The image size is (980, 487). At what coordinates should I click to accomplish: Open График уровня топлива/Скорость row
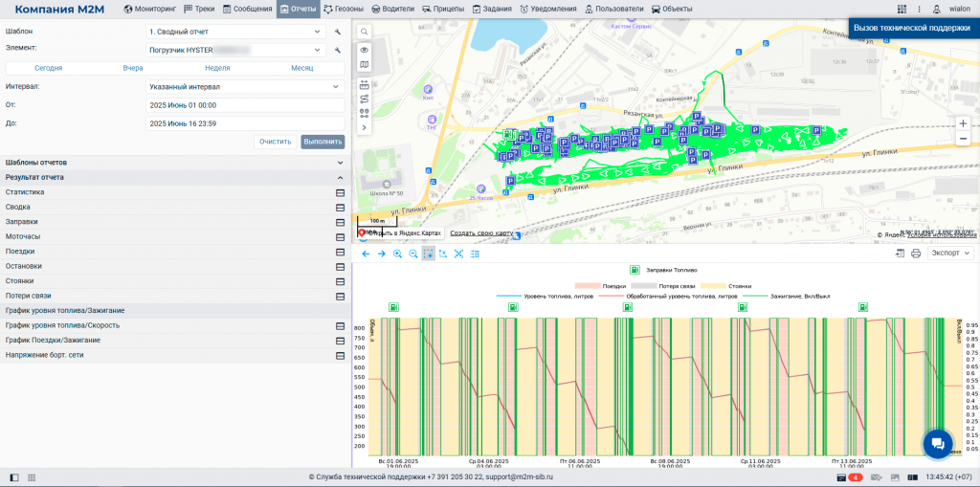point(175,325)
